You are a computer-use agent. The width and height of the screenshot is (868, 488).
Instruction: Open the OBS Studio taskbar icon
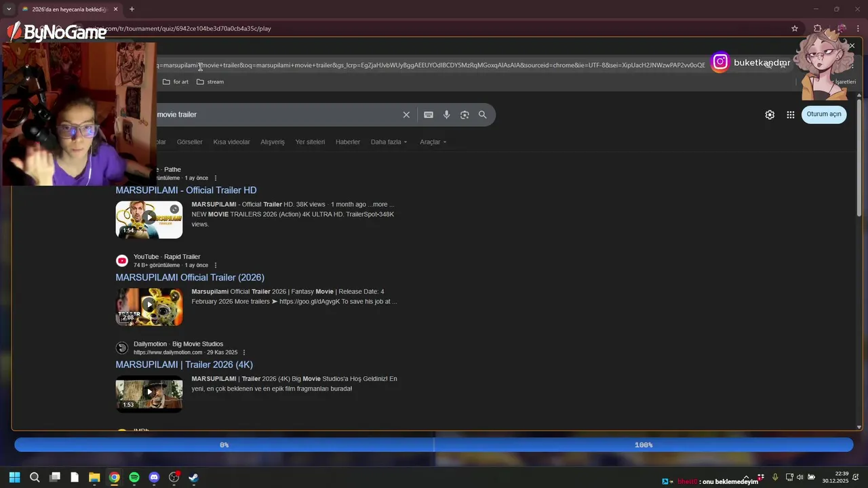pyautogui.click(x=174, y=477)
